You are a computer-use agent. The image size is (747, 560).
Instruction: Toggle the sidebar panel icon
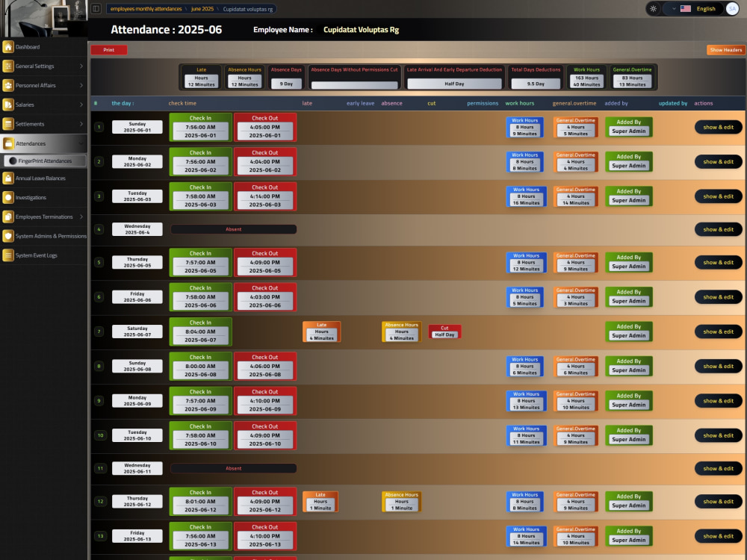coord(96,8)
